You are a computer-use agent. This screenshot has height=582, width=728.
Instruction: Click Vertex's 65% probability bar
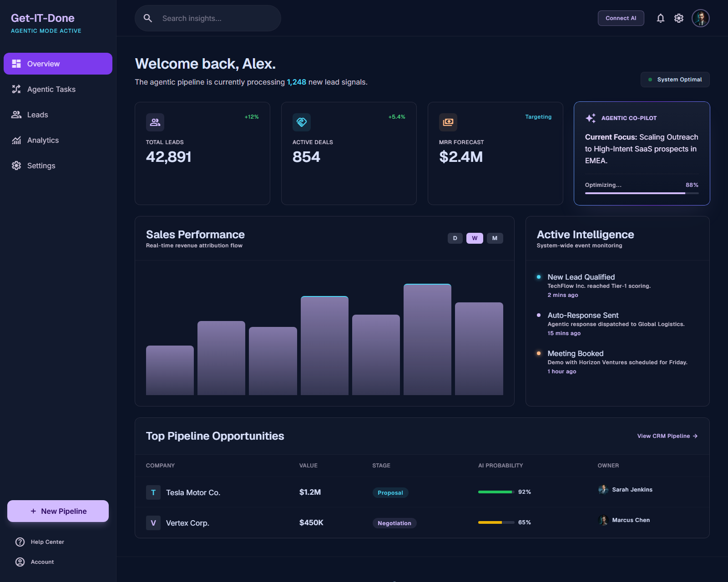496,522
